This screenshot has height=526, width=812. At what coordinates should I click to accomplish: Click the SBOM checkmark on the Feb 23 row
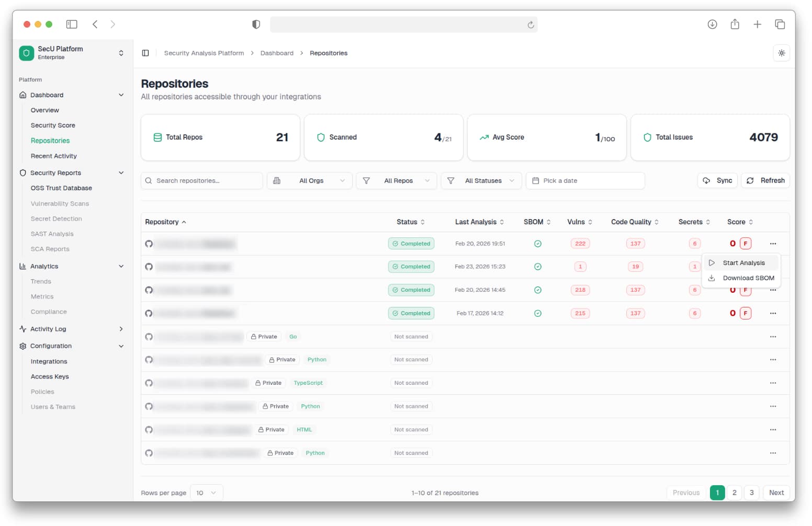pyautogui.click(x=537, y=267)
